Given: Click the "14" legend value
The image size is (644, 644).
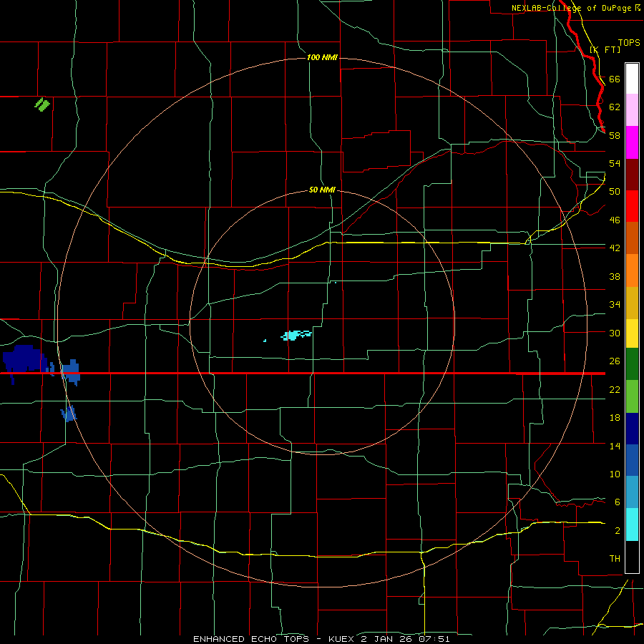Looking at the screenshot, I should tap(615, 446).
